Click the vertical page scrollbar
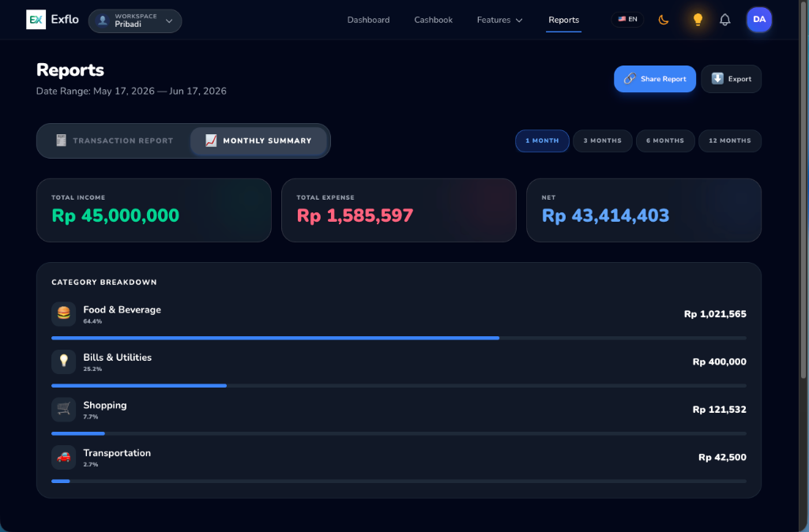 pyautogui.click(x=803, y=191)
